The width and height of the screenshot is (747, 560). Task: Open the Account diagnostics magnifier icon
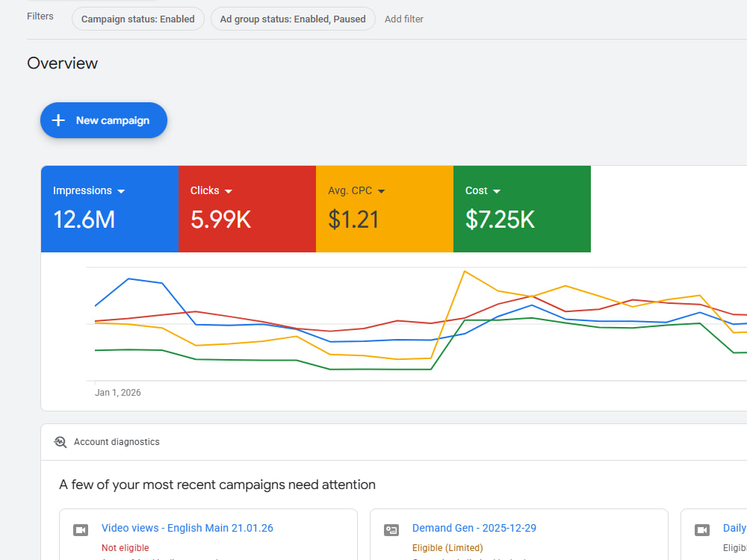61,442
